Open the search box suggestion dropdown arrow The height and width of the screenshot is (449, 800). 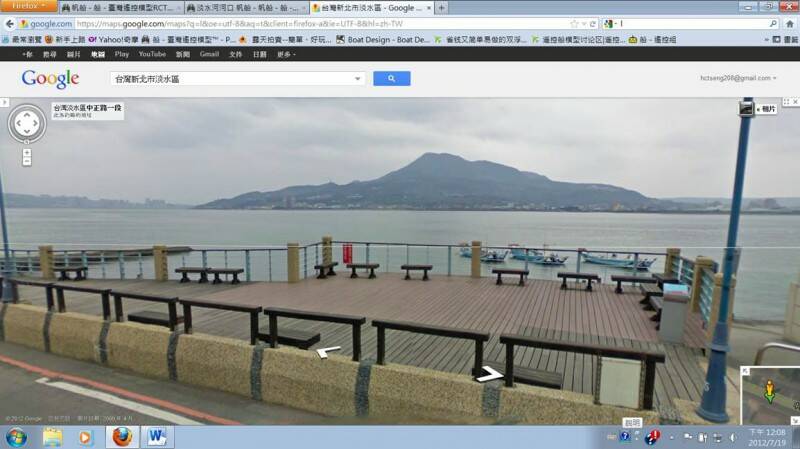(x=358, y=79)
